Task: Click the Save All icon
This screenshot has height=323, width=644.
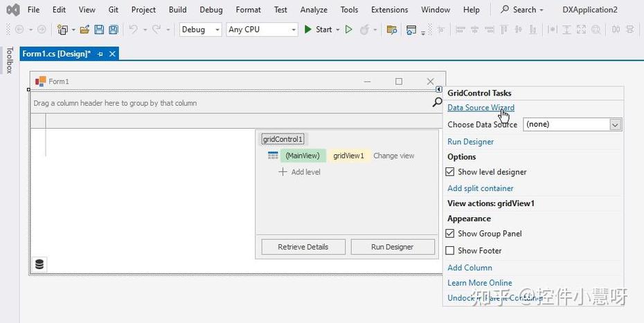Action: [x=114, y=30]
